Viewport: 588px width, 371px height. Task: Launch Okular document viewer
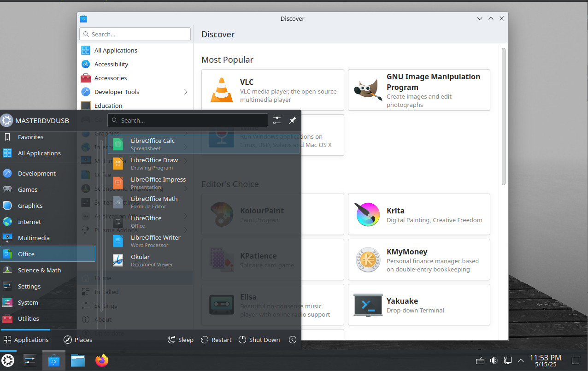pyautogui.click(x=203, y=260)
